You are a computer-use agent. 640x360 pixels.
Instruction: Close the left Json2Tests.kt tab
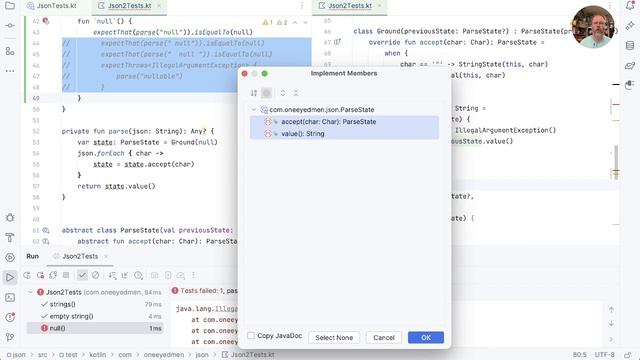[x=159, y=6]
